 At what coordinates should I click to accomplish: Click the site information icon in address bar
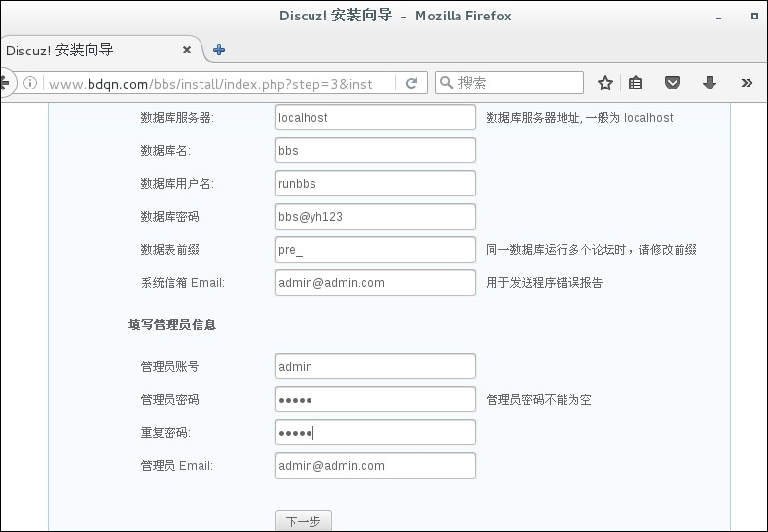pyautogui.click(x=30, y=83)
